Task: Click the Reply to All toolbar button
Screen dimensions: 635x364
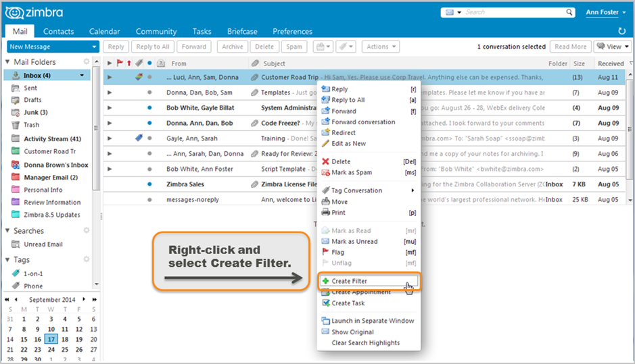Action: (153, 47)
